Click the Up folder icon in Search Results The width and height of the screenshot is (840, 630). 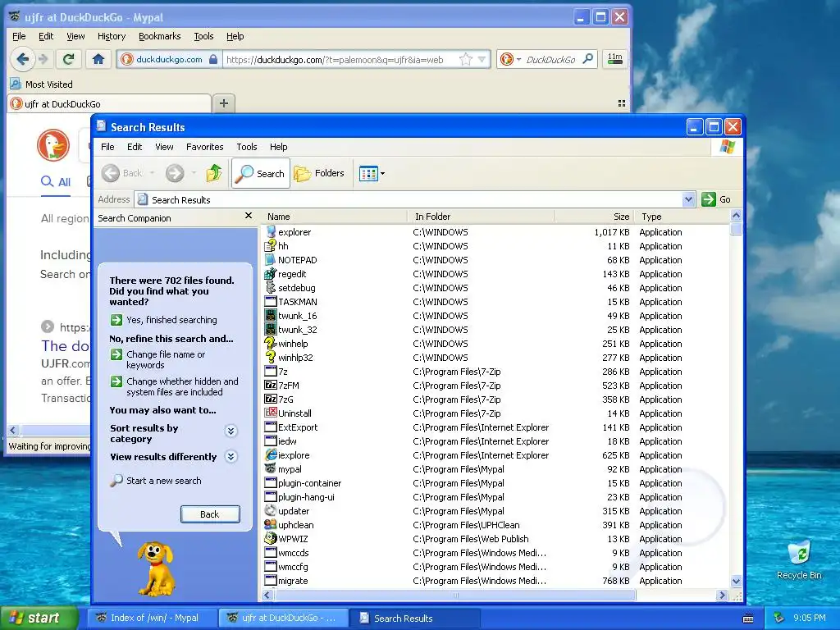pyautogui.click(x=214, y=173)
